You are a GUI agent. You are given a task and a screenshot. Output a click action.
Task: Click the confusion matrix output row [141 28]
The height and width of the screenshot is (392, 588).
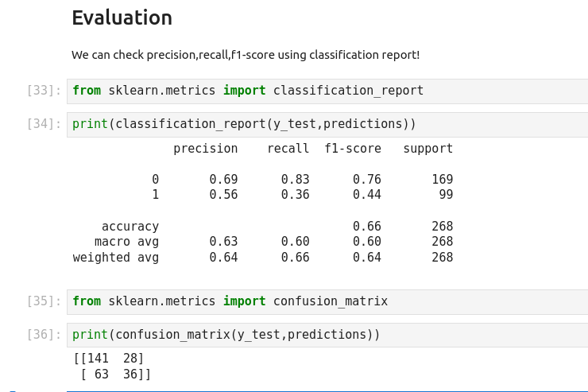coord(109,359)
